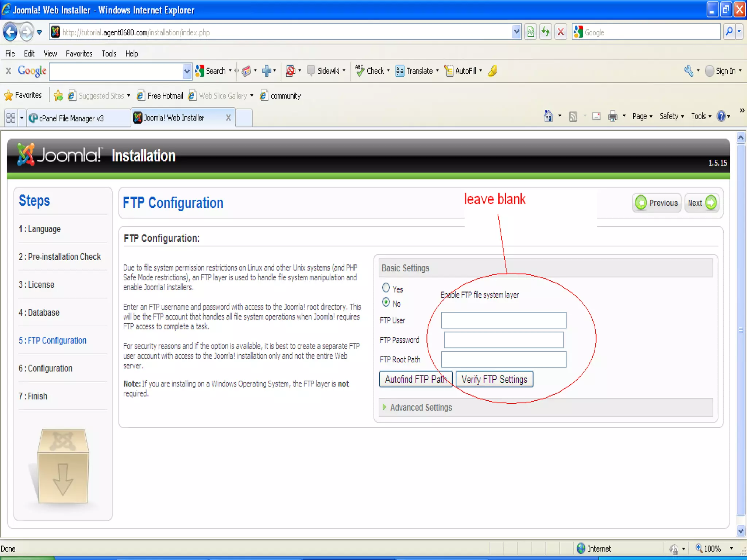Click the Google toolbar highlighter icon

click(492, 71)
